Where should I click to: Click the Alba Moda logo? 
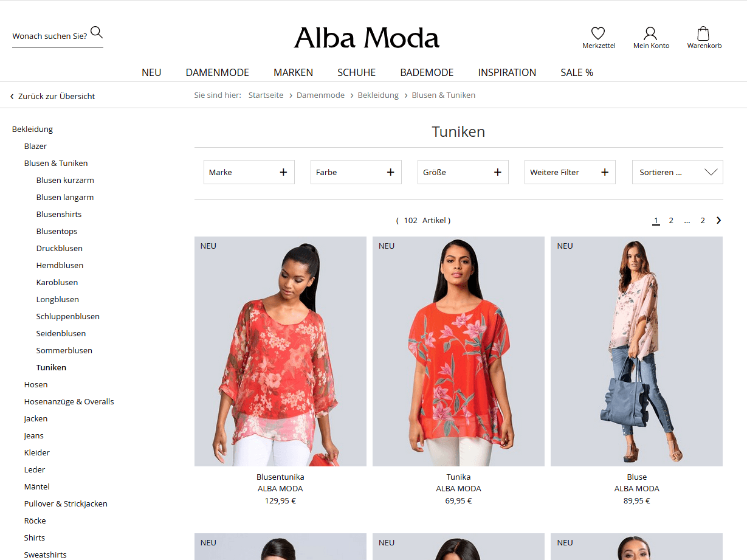pos(367,38)
